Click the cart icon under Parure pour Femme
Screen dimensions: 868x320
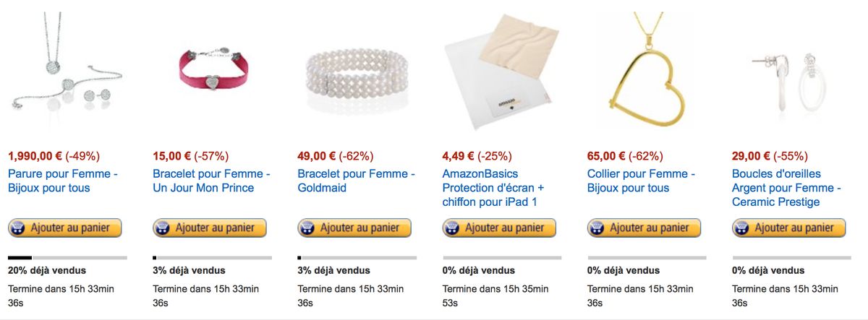click(x=19, y=228)
